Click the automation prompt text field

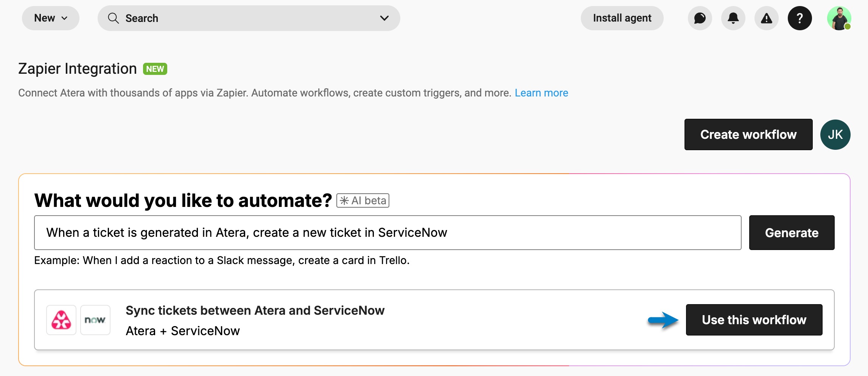pyautogui.click(x=388, y=233)
